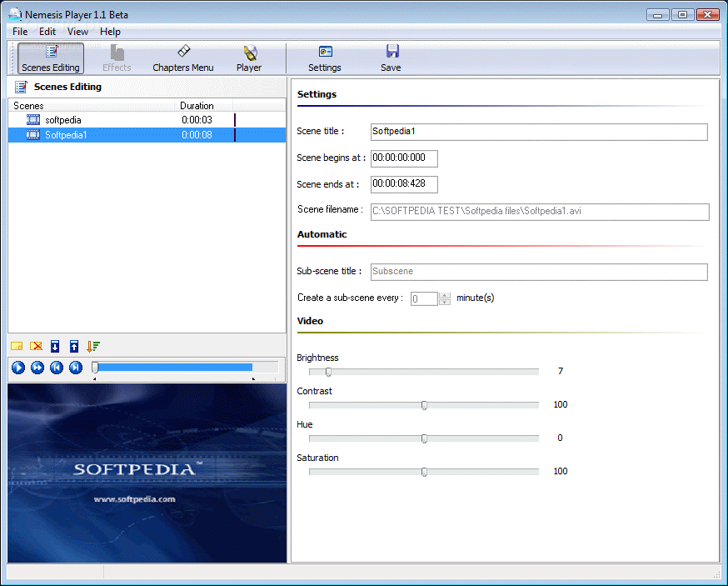Image resolution: width=728 pixels, height=586 pixels.
Task: Open the View menu
Action: [x=77, y=32]
